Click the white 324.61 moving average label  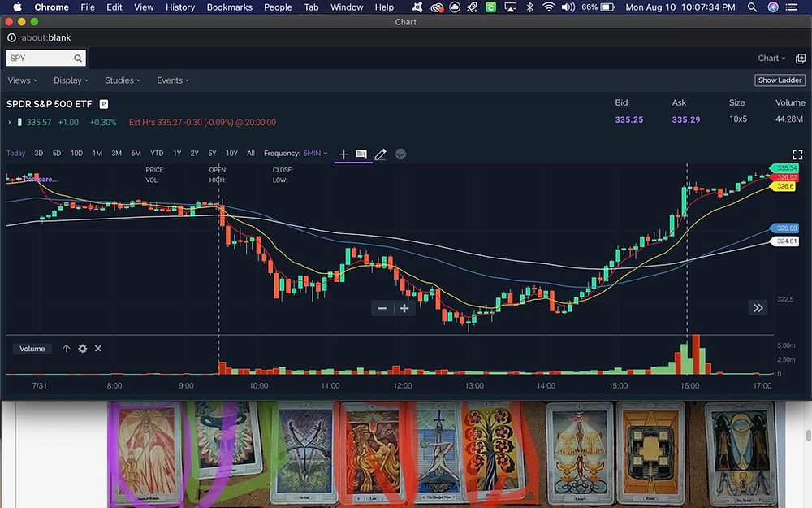pos(785,241)
